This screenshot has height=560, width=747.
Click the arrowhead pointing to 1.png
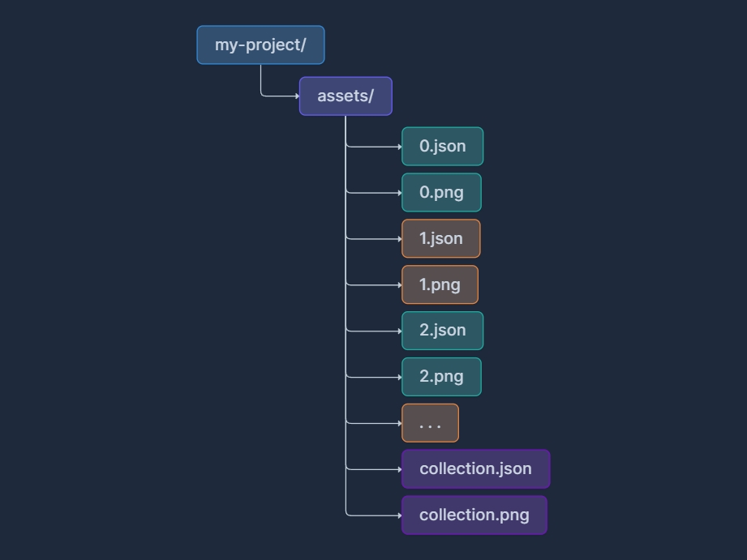399,285
